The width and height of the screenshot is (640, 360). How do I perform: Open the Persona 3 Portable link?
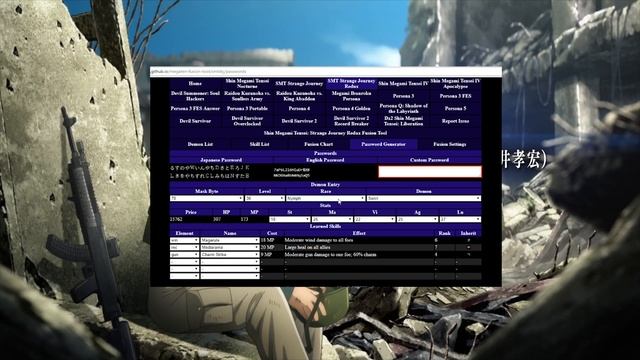(x=247, y=109)
